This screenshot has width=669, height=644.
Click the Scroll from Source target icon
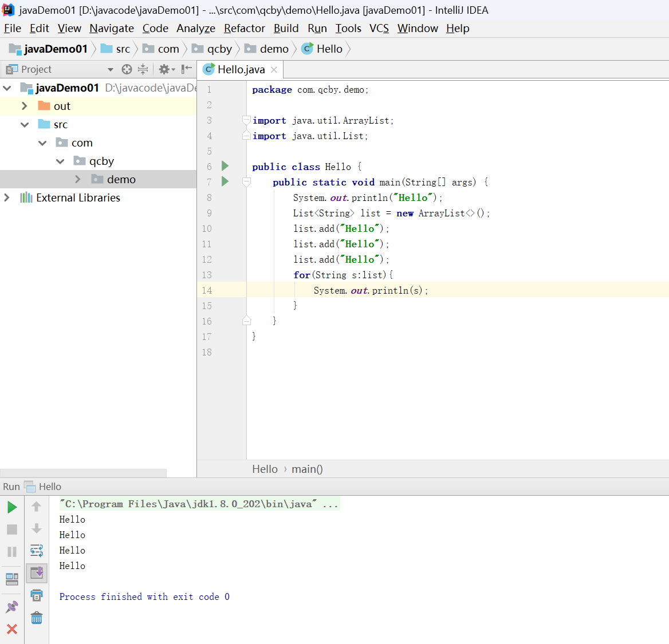tap(127, 69)
